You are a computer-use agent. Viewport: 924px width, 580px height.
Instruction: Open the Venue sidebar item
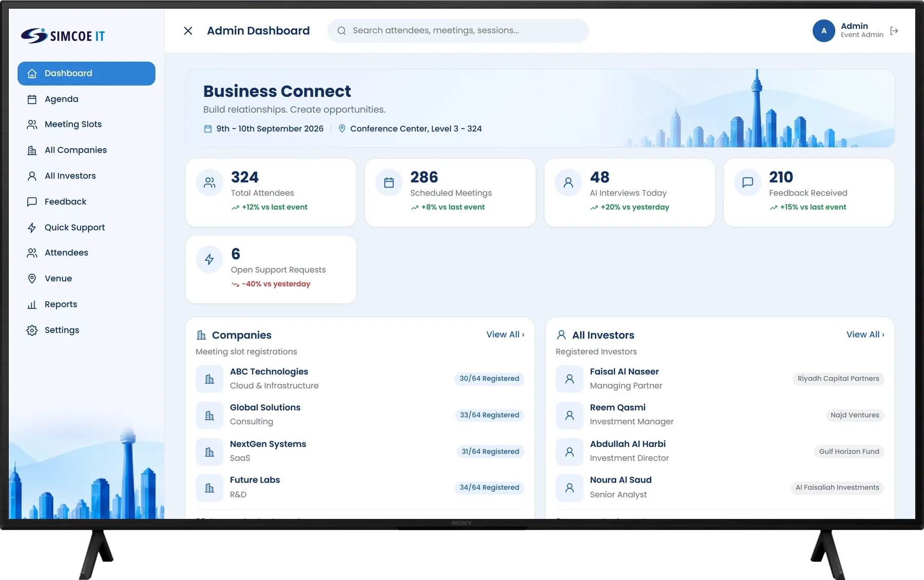86,278
